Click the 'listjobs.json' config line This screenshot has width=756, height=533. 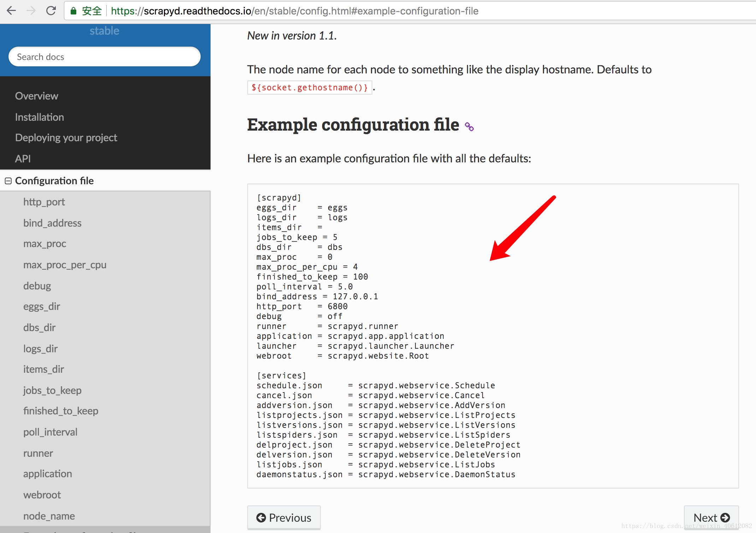(x=376, y=465)
